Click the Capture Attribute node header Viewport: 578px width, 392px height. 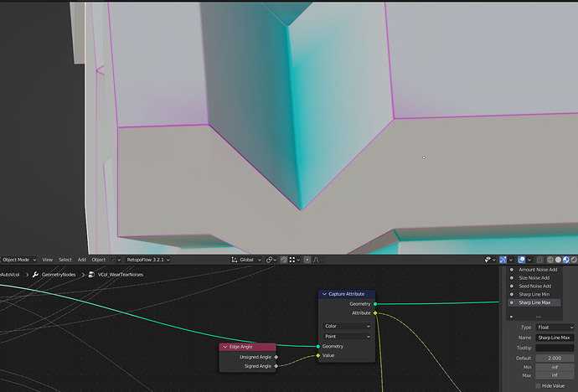click(x=347, y=294)
